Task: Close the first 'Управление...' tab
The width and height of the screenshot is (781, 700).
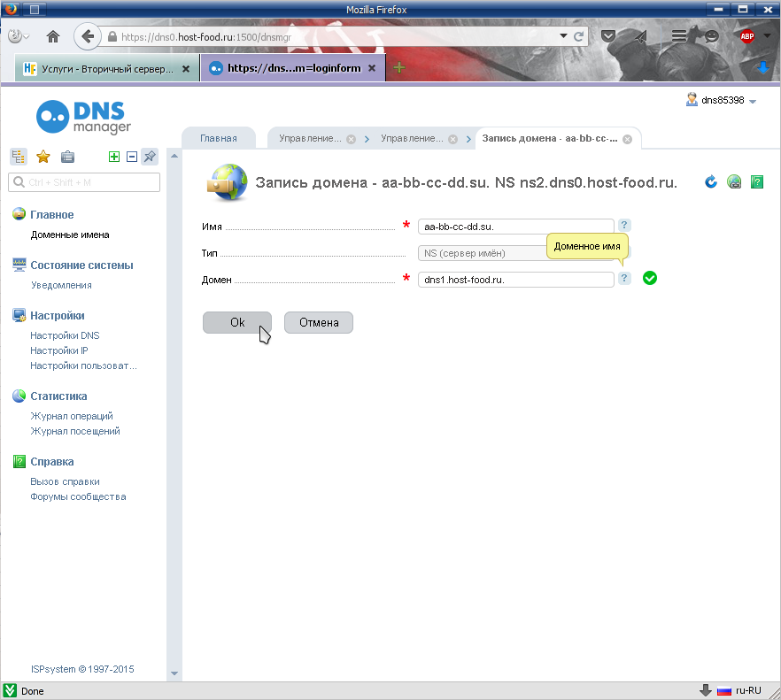Action: pyautogui.click(x=352, y=140)
